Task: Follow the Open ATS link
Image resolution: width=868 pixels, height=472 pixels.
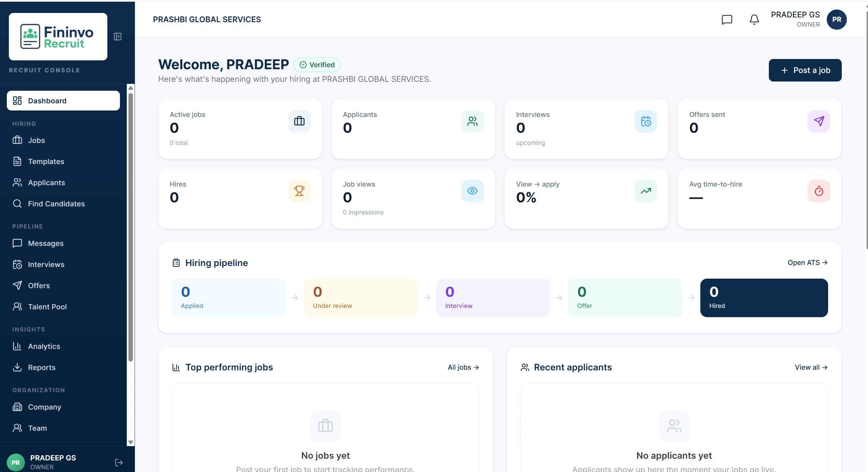Action: point(807,263)
